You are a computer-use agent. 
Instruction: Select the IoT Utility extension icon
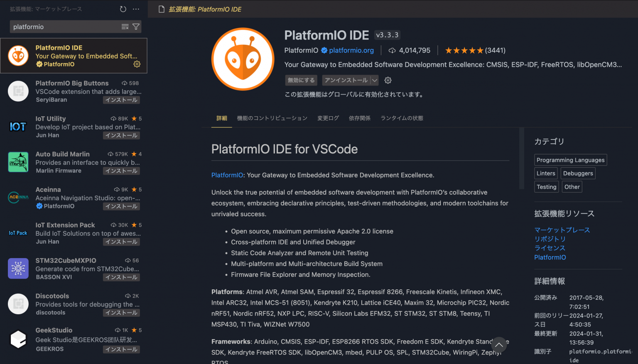(18, 127)
